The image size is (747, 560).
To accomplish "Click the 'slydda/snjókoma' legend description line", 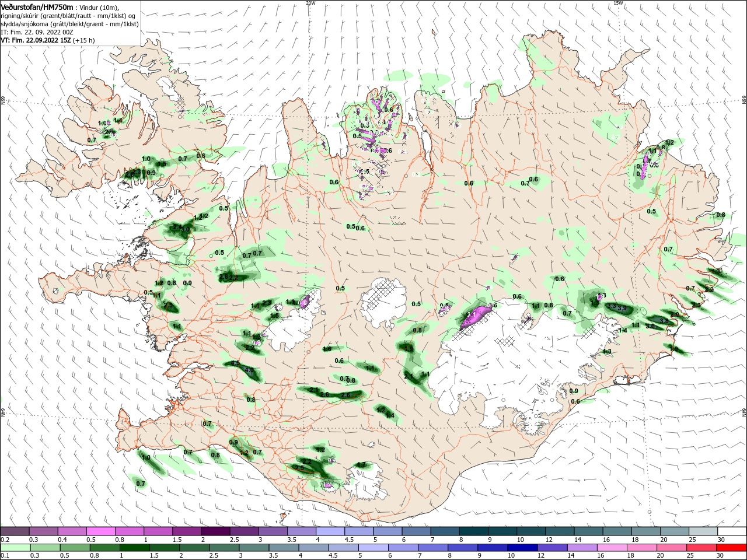I will click(x=70, y=24).
